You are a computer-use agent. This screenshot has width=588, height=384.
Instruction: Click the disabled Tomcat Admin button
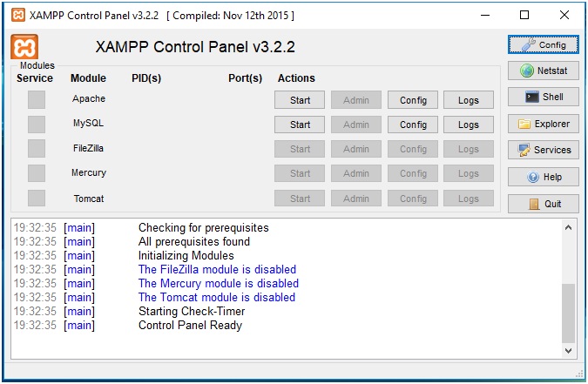[x=356, y=199]
